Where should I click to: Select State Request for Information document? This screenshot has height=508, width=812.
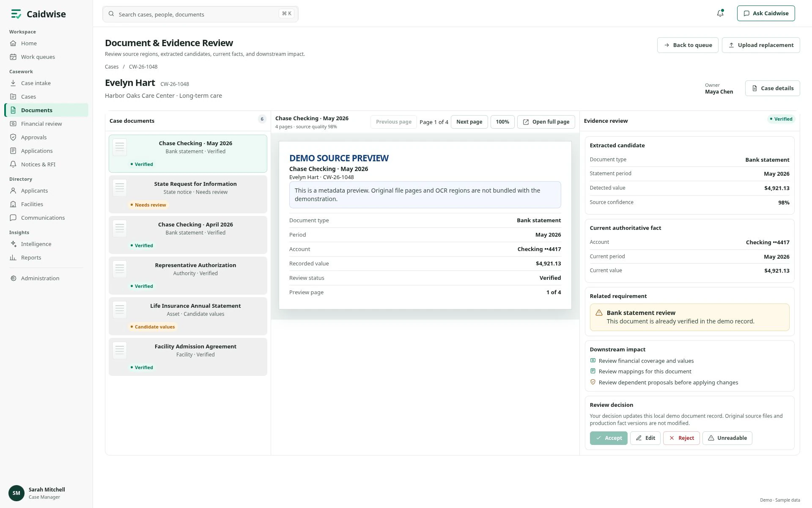pyautogui.click(x=188, y=194)
